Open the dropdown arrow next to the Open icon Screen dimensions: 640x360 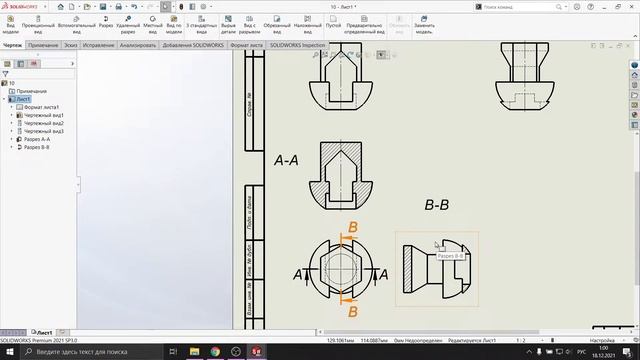click(x=95, y=7)
